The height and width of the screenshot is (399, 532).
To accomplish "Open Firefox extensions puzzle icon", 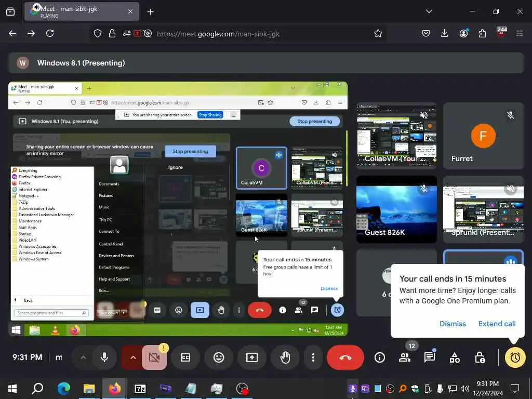I will (x=482, y=33).
